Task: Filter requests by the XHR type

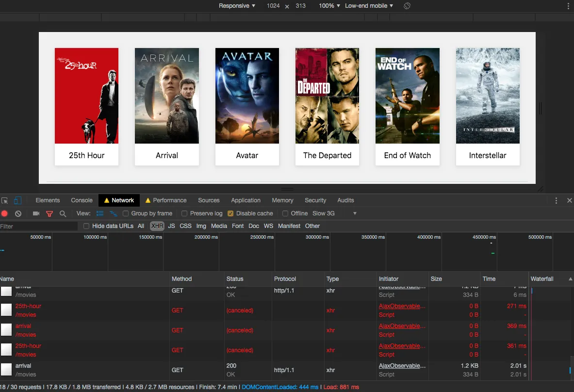Action: 157,226
